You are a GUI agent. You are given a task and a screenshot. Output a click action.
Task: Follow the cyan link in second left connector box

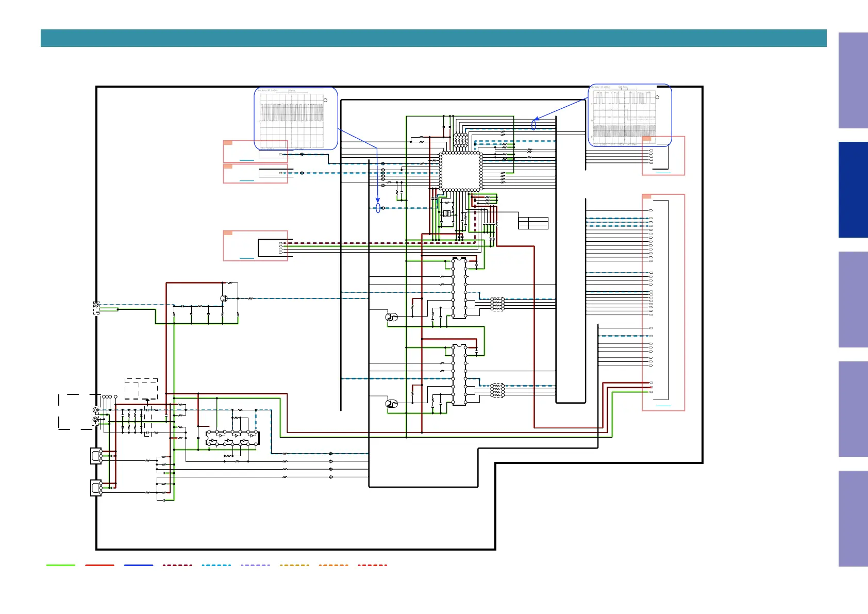(x=247, y=181)
